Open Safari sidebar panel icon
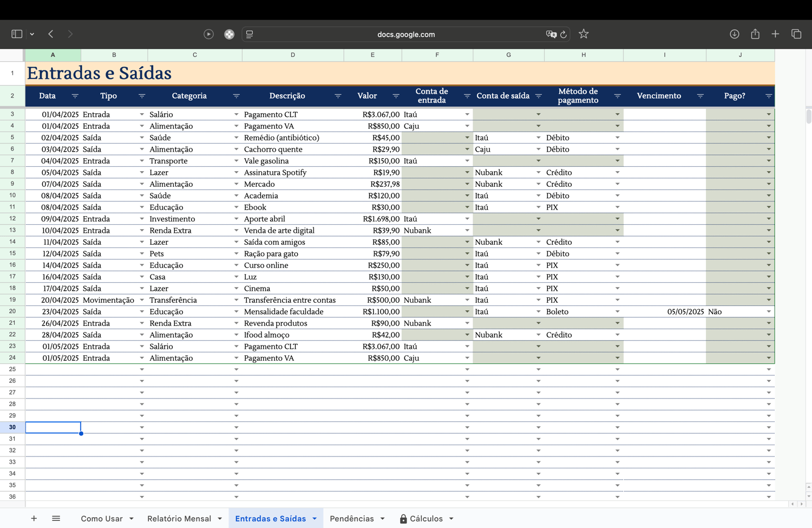Screen dimensions: 812x528 [x=17, y=34]
